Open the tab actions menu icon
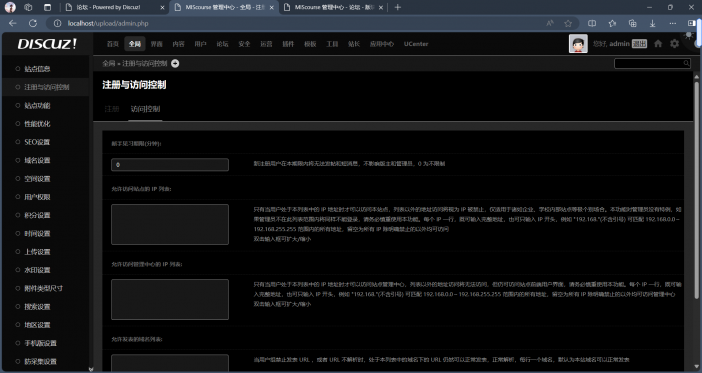Image resolution: width=702 pixels, height=373 pixels. point(47,7)
